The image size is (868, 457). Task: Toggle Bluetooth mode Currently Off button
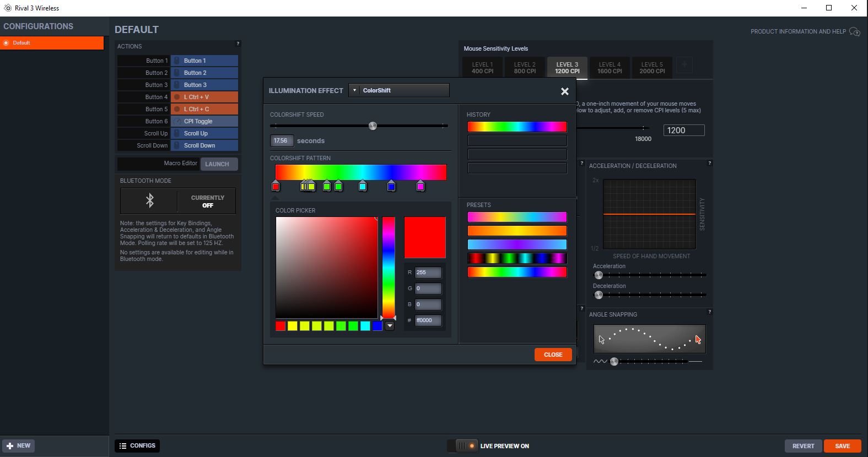pos(207,202)
